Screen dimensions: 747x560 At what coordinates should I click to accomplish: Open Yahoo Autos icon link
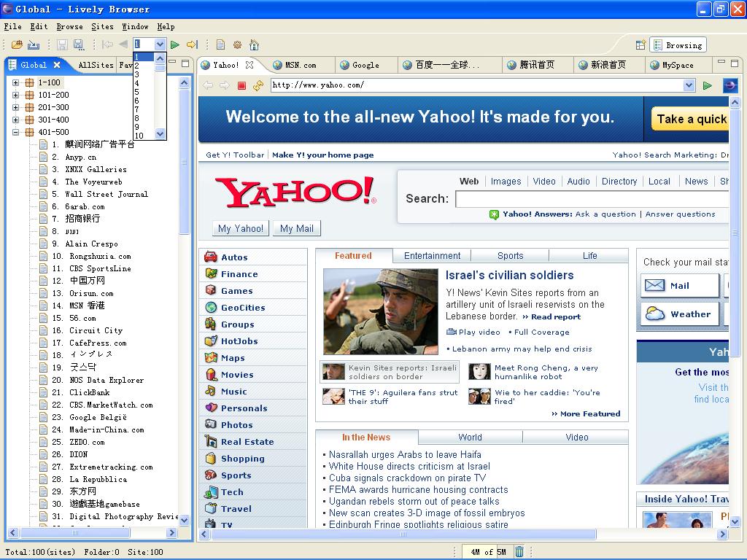pos(211,257)
